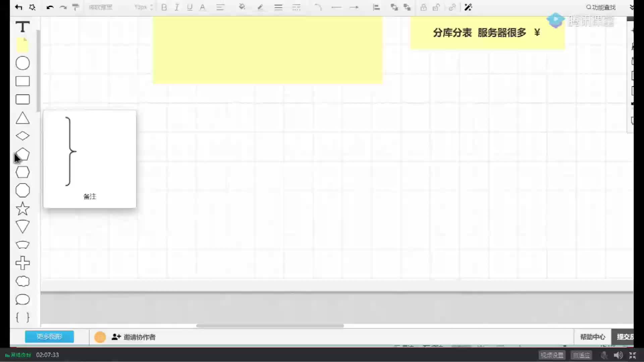Open the arrow end style dropdown
Viewport: 644px width, 362px height.
tap(354, 7)
